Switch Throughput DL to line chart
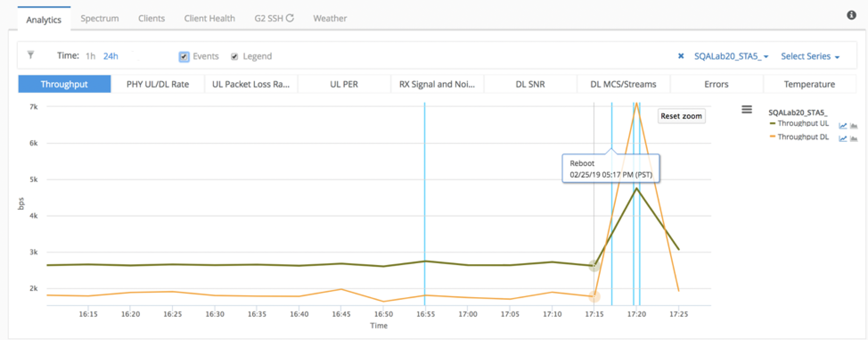This screenshot has width=868, height=340. (843, 139)
